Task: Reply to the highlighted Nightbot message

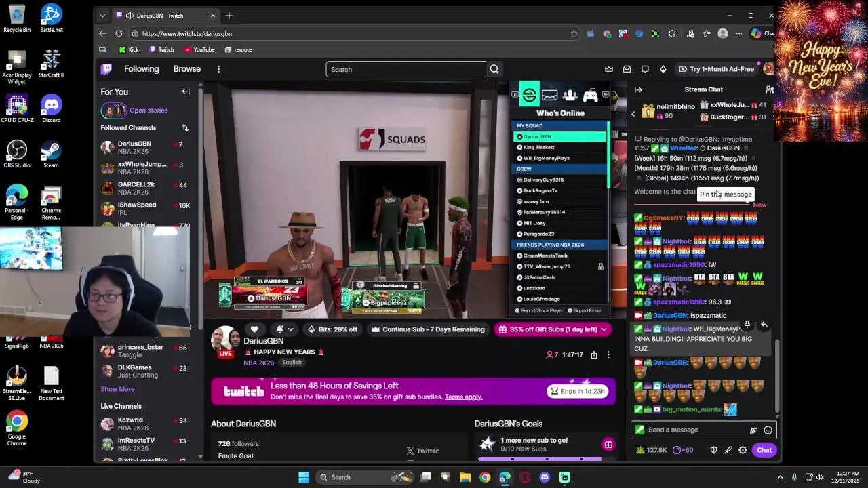Action: click(x=764, y=325)
